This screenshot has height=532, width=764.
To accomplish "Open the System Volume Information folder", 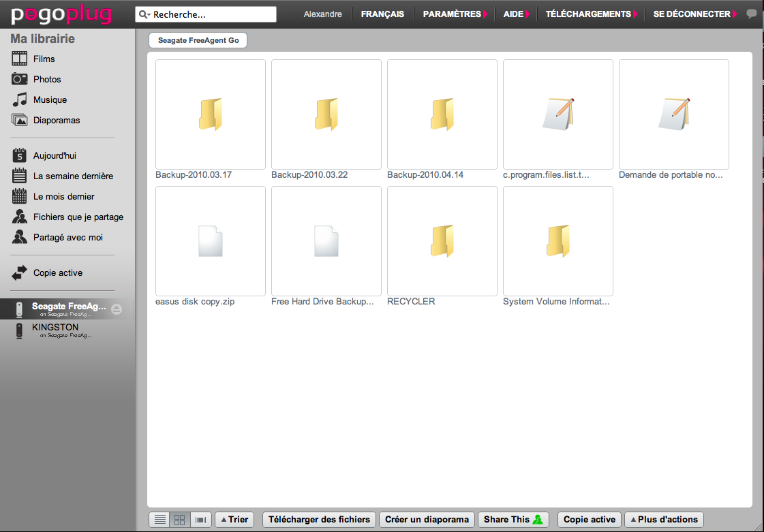I will point(558,241).
